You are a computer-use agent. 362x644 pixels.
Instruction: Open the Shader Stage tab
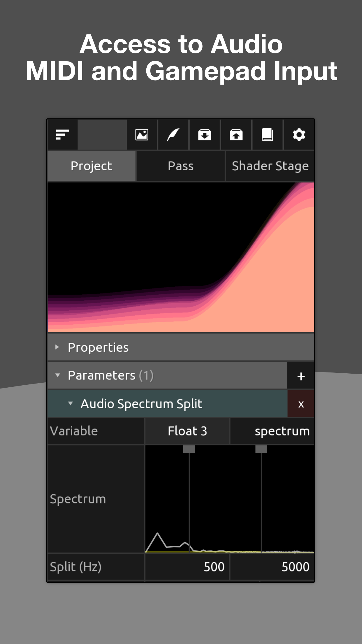pos(270,166)
